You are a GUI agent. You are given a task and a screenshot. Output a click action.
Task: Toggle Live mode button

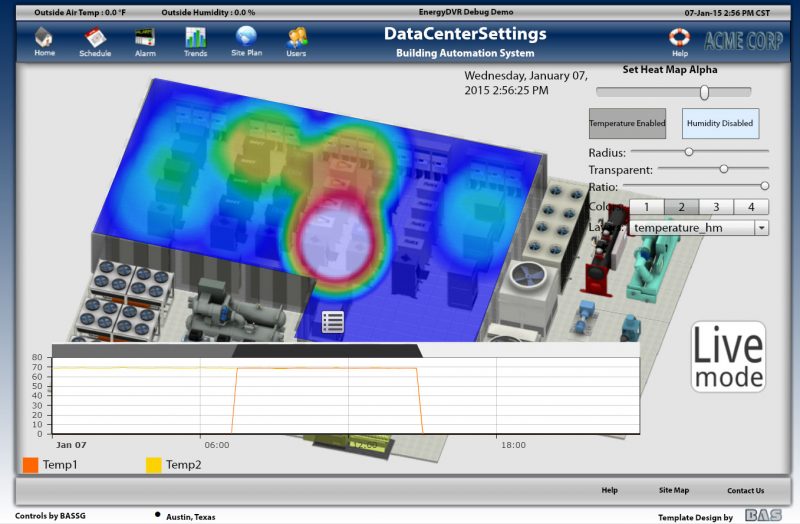click(x=728, y=357)
